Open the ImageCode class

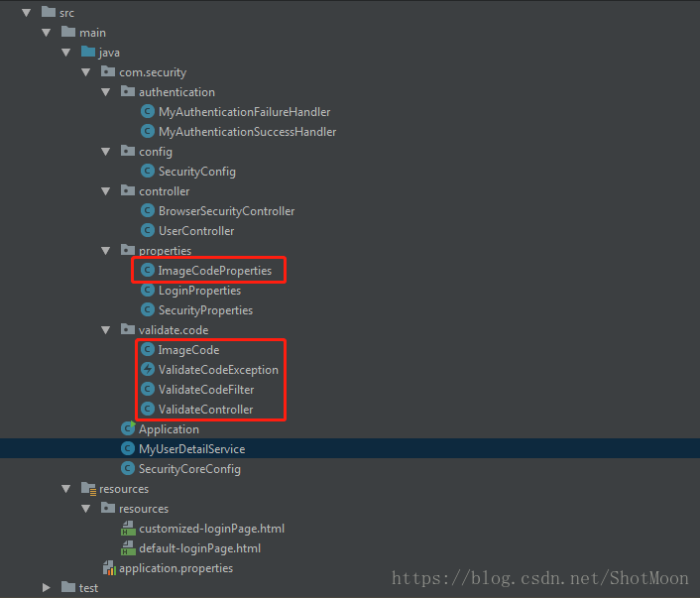coord(188,350)
